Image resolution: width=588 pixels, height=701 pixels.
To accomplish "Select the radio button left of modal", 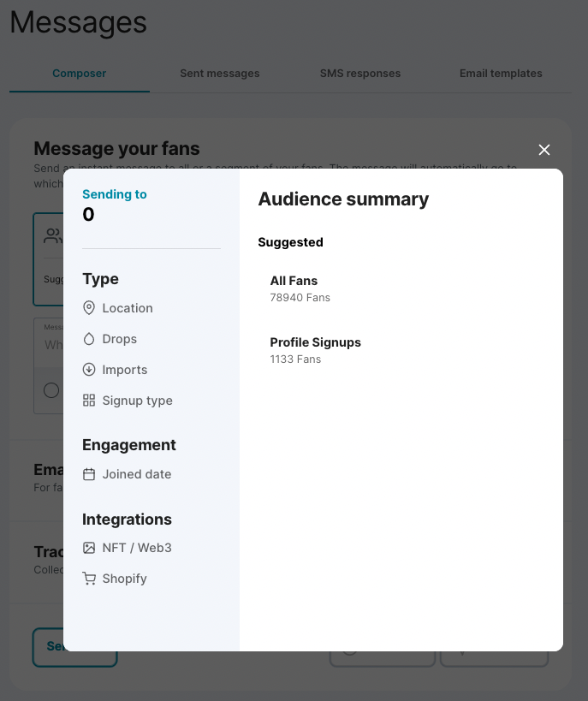I will (x=51, y=390).
